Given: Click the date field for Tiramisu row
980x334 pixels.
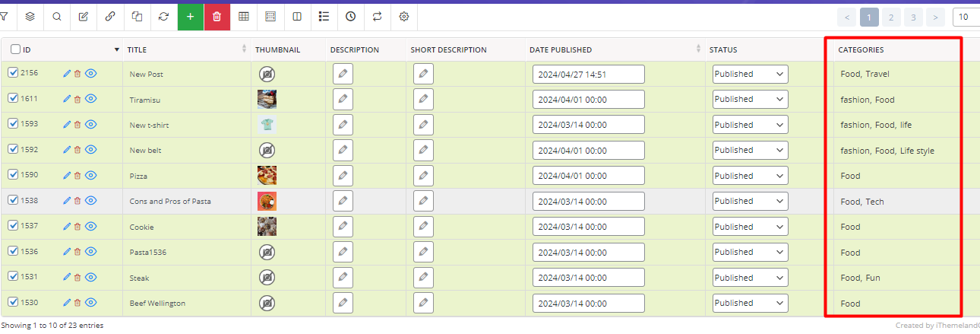Looking at the screenshot, I should (x=589, y=100).
